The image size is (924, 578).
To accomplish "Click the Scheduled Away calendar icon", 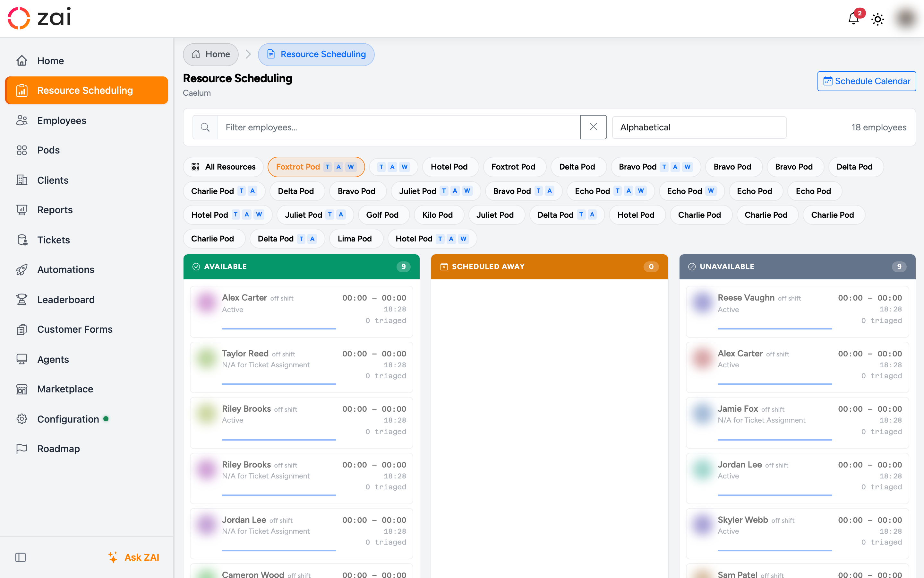I will click(444, 267).
